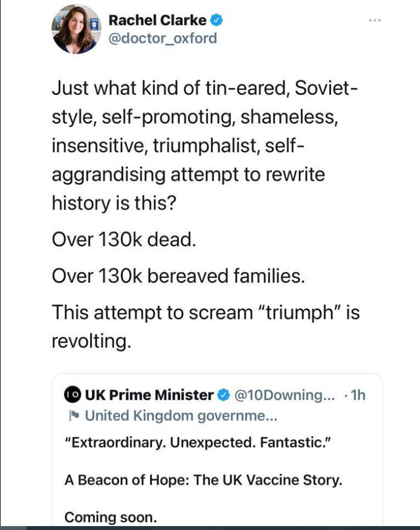Click the 1h timestamp on quoted tweet
The width and height of the screenshot is (420, 530).
357,395
